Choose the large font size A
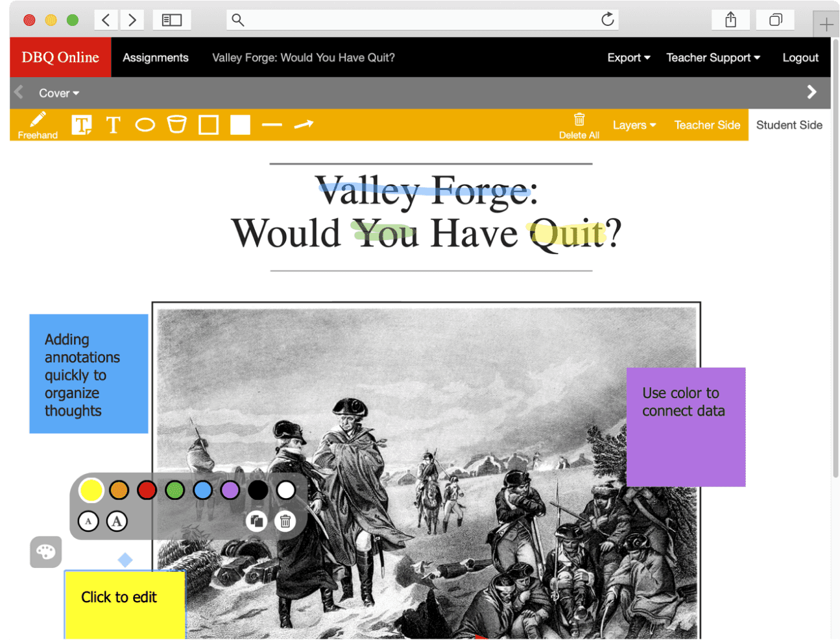The height and width of the screenshot is (640, 840). click(x=117, y=521)
